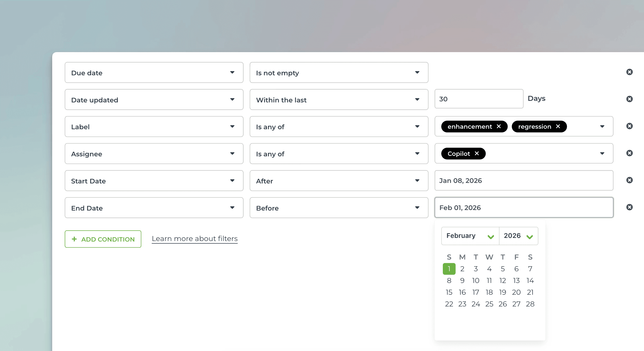Open the "Within the last" condition dropdown
Image resolution: width=644 pixels, height=351 pixels.
click(x=417, y=100)
